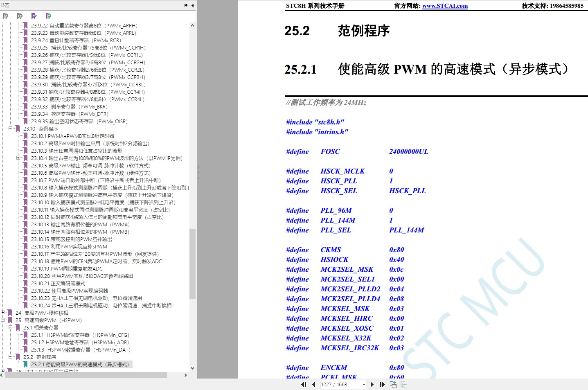Open bookmark 25.1.2 HSPWMn_ADR
This screenshot has width=588, height=390.
coord(80,342)
